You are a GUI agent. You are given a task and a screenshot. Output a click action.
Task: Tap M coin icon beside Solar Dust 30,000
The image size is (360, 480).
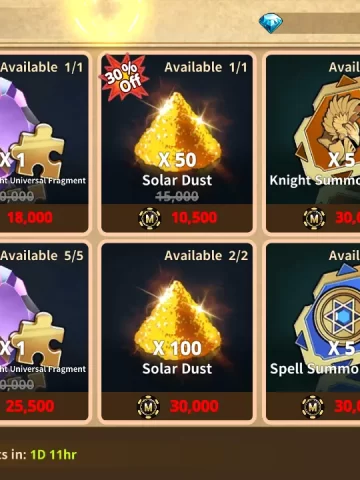click(149, 407)
